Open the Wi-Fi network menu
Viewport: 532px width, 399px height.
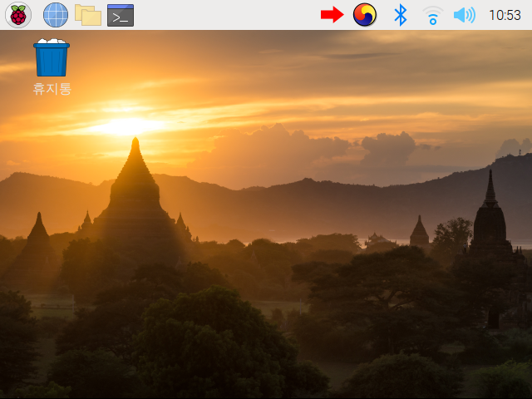pyautogui.click(x=432, y=16)
